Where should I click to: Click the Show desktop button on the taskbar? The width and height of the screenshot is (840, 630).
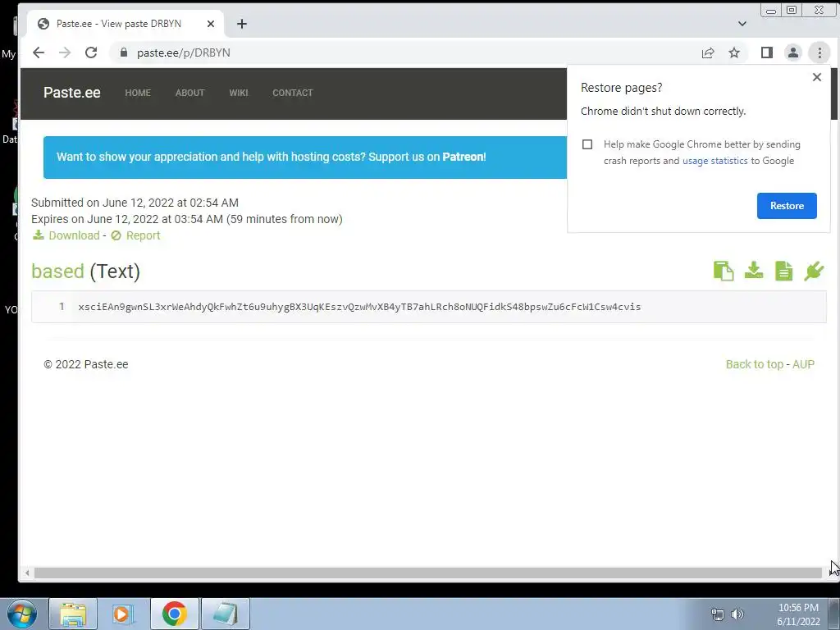tap(834, 614)
